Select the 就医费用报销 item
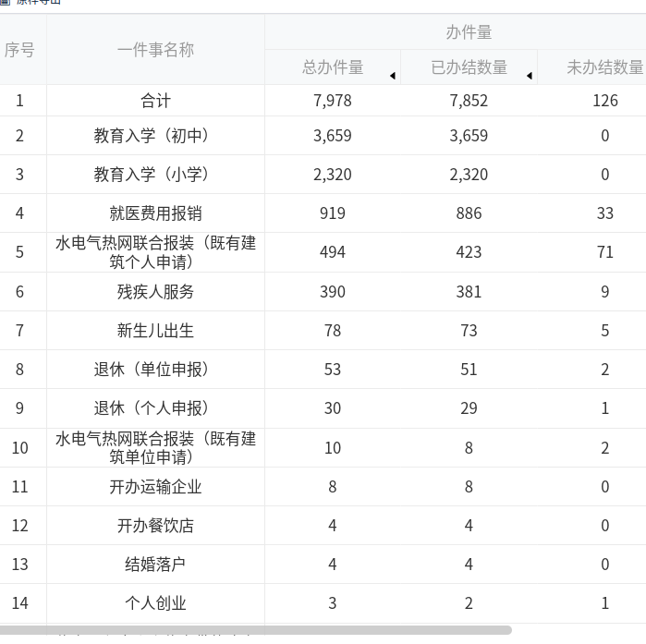This screenshot has width=646, height=644. [155, 213]
